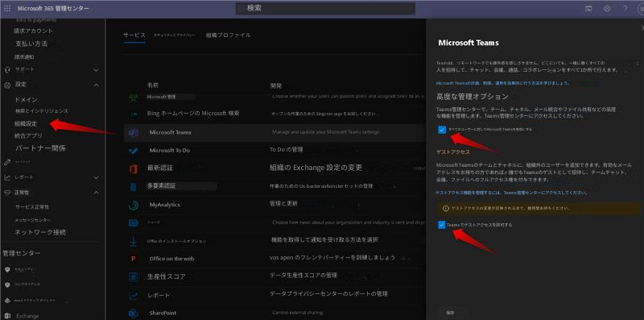Sort by the 名前 column header
The image size is (644, 320).
(153, 85)
